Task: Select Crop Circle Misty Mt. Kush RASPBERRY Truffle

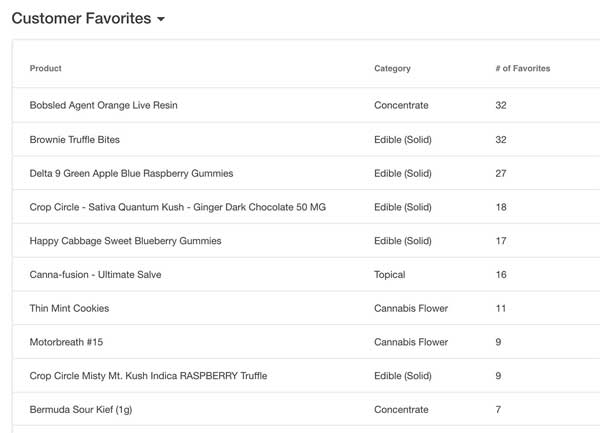Action: click(x=148, y=376)
